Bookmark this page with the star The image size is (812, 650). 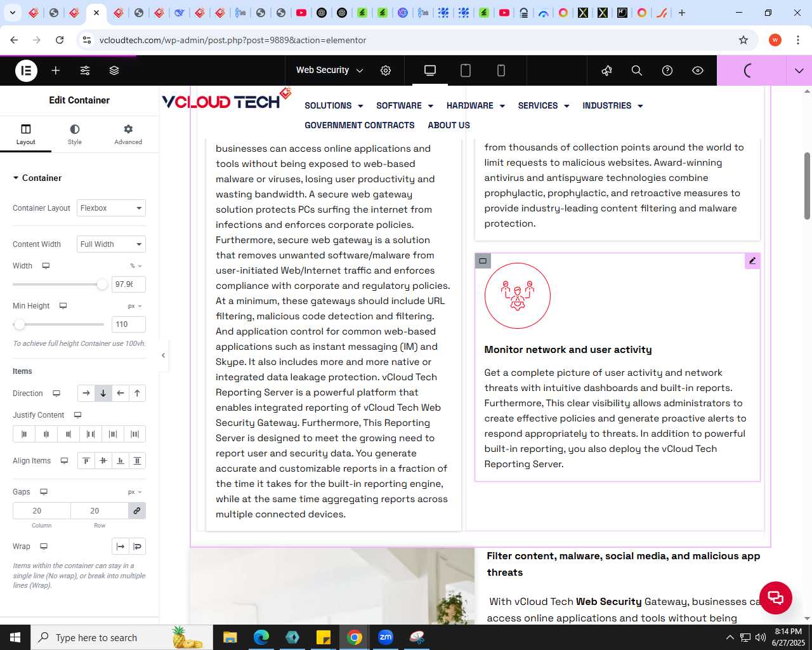pyautogui.click(x=743, y=40)
